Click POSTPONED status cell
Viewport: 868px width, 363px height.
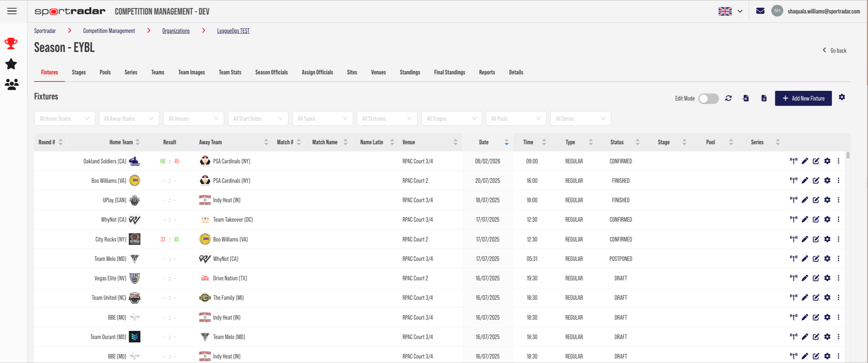621,259
